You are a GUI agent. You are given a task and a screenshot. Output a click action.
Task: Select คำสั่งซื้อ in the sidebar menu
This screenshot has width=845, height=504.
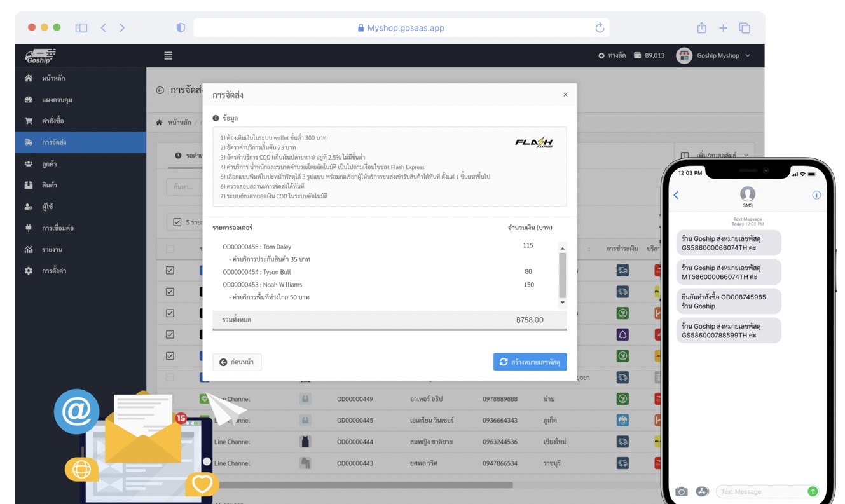tap(53, 121)
